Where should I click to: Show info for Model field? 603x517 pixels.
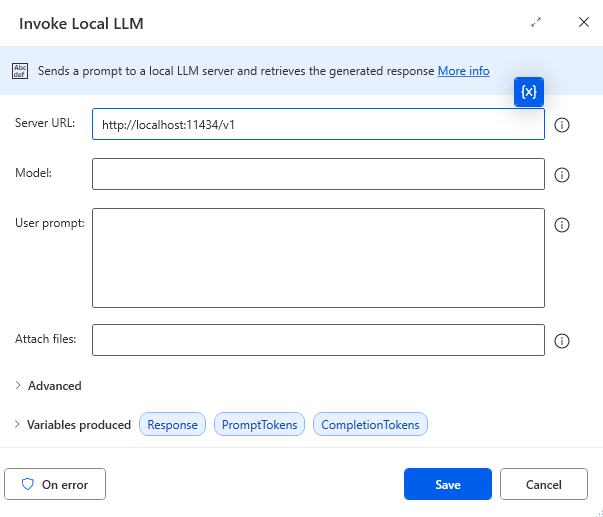click(x=561, y=175)
